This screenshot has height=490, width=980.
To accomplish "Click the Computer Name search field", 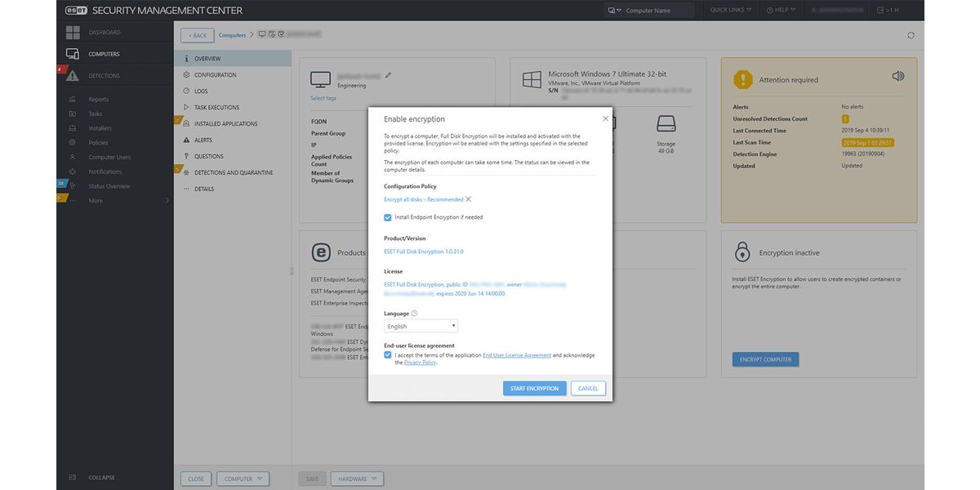I will point(658,11).
